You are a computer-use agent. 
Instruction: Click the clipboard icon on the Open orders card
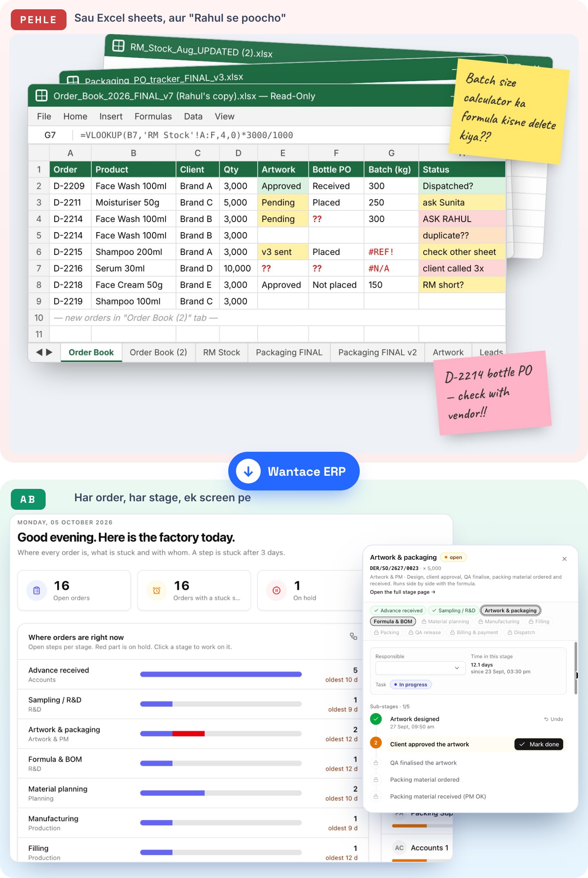point(37,591)
